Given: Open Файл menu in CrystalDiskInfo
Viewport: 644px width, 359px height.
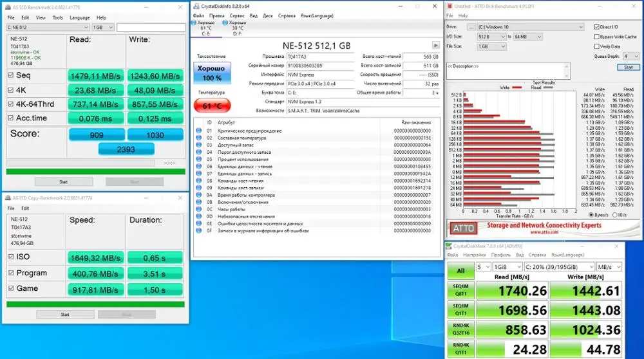Looking at the screenshot, I should 198,15.
